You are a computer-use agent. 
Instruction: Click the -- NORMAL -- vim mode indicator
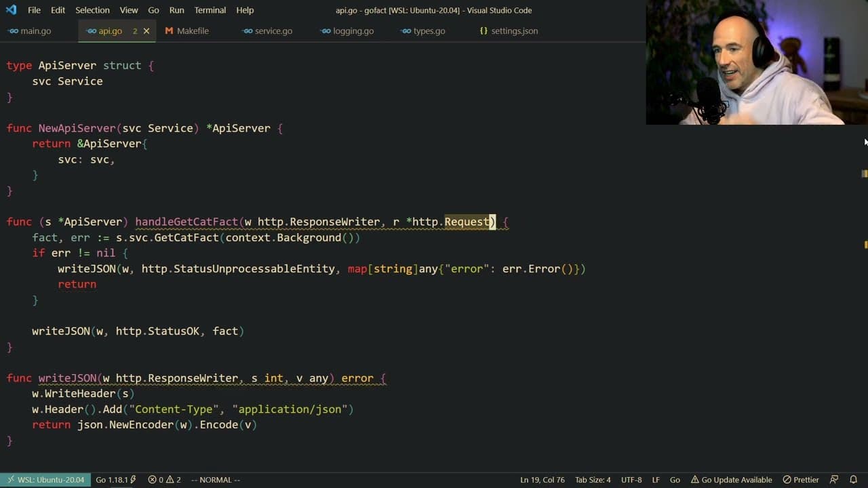pyautogui.click(x=216, y=480)
